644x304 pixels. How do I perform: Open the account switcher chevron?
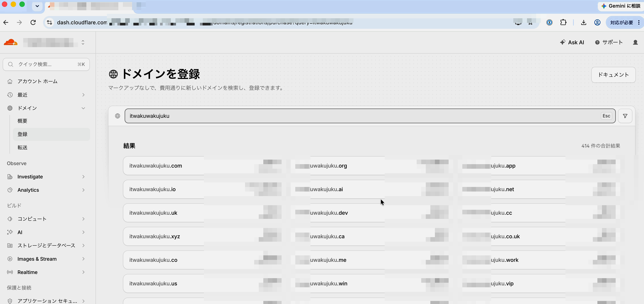point(83,42)
